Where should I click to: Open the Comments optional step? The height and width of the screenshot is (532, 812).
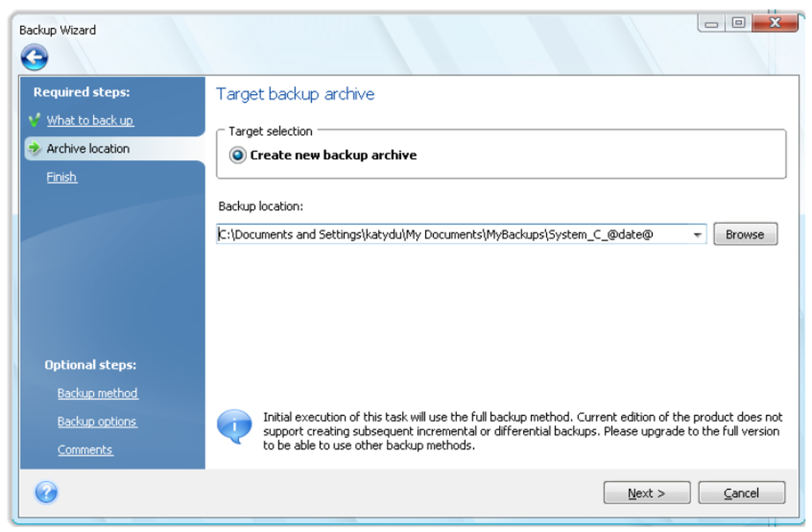pos(85,450)
